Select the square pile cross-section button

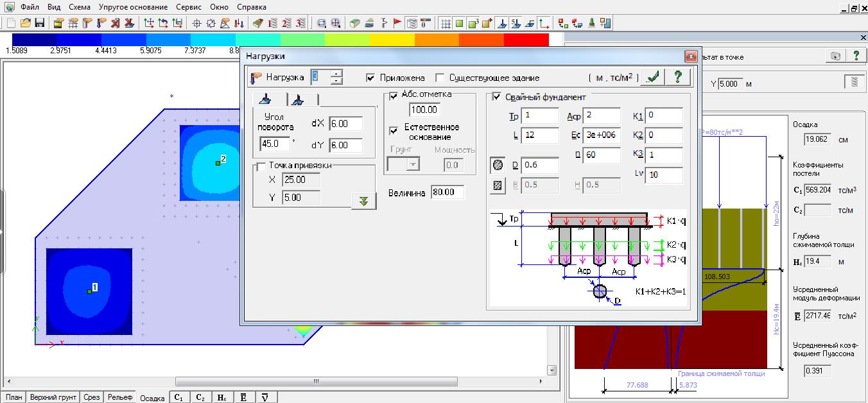point(497,185)
